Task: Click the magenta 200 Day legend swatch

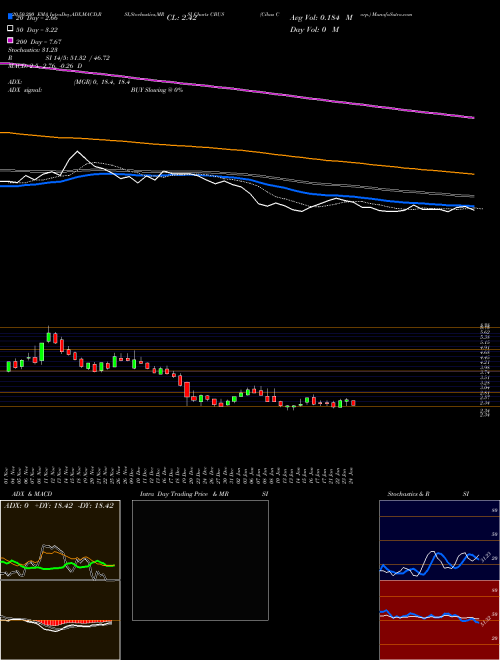Action: pyautogui.click(x=11, y=41)
